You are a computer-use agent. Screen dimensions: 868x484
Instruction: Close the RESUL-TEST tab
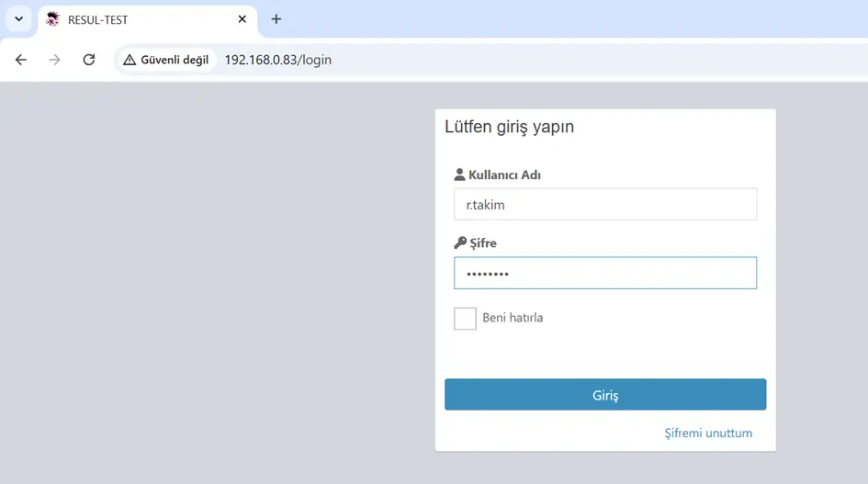click(242, 19)
